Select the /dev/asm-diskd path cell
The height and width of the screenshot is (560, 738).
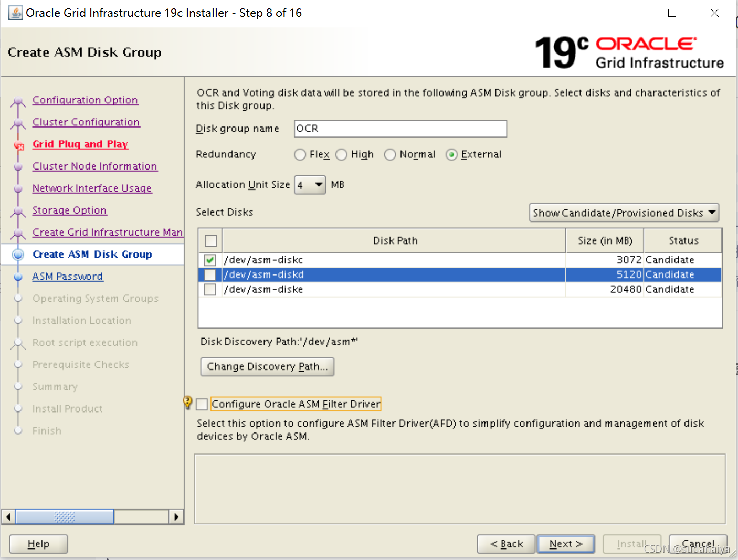coord(394,274)
